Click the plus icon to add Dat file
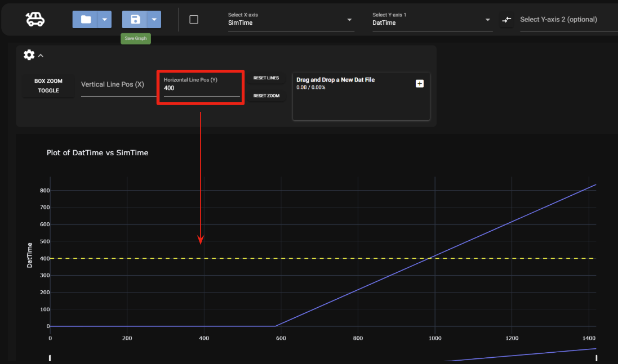The width and height of the screenshot is (618, 364). (x=419, y=83)
